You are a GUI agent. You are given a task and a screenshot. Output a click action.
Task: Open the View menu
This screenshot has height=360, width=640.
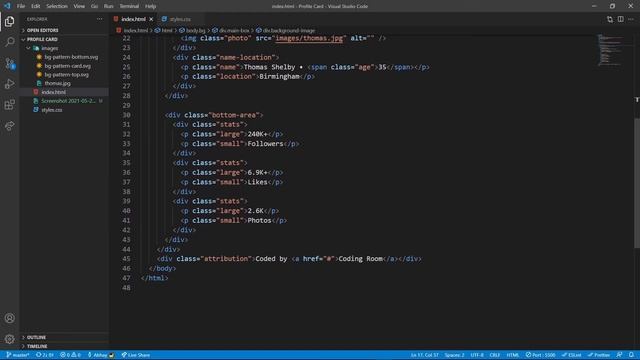point(79,6)
